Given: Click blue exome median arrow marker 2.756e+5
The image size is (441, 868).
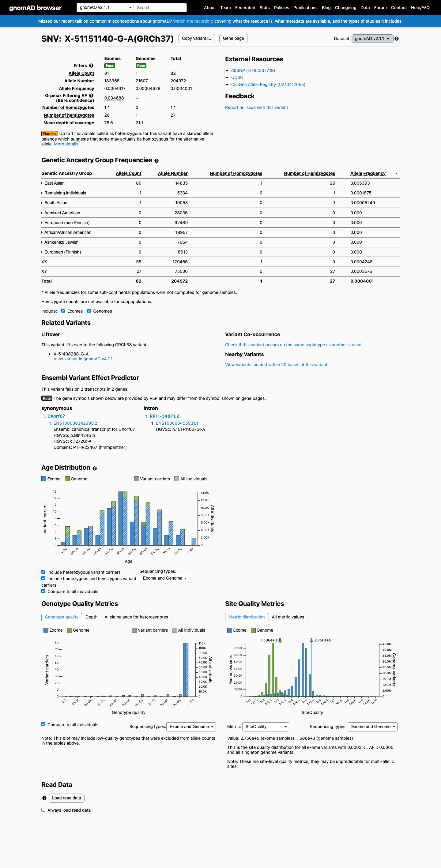Looking at the screenshot, I should coord(311,641).
